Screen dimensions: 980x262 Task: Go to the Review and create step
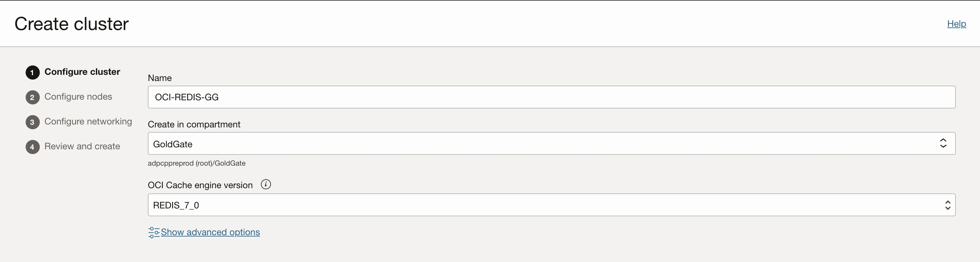coord(82,147)
